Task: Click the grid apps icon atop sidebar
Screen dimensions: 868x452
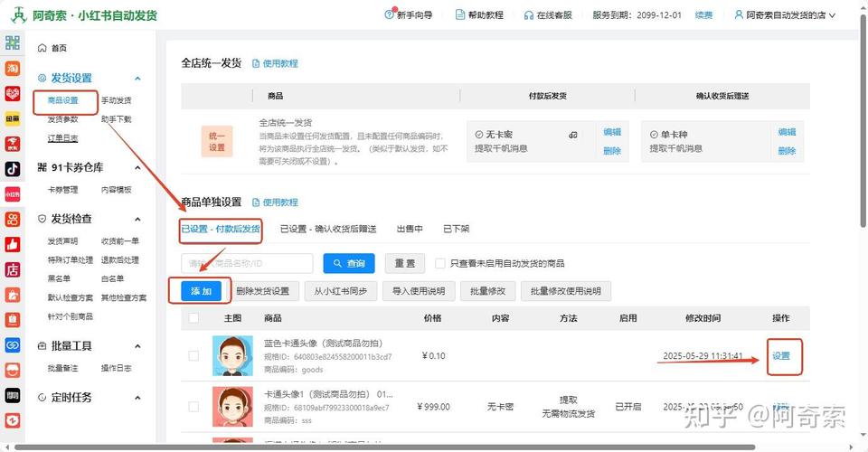Action: tap(13, 42)
